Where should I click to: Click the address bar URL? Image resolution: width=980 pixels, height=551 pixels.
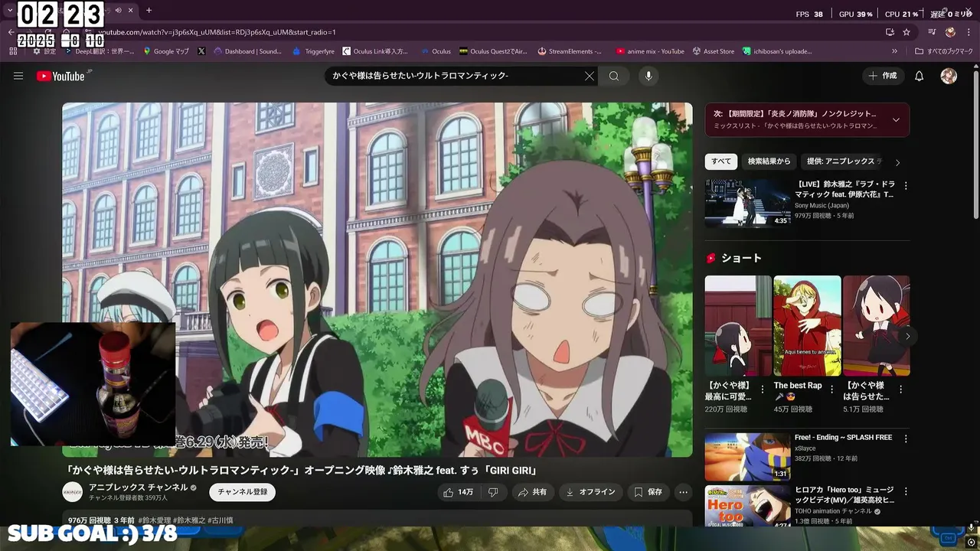pyautogui.click(x=217, y=32)
